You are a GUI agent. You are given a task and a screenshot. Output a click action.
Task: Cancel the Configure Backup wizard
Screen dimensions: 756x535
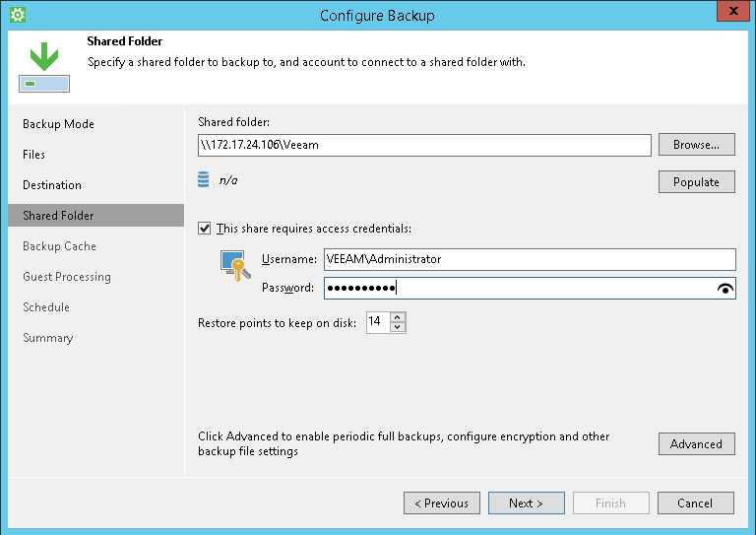tap(695, 503)
